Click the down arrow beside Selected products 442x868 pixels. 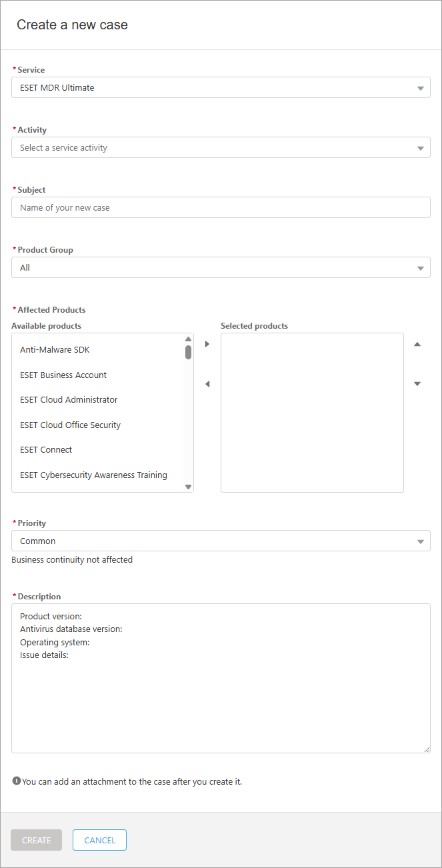417,384
